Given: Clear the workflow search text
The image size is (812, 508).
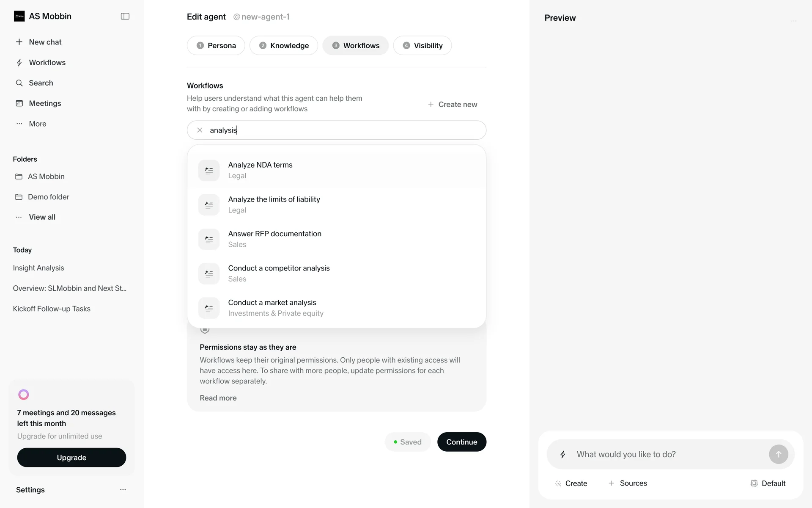Looking at the screenshot, I should (x=200, y=130).
